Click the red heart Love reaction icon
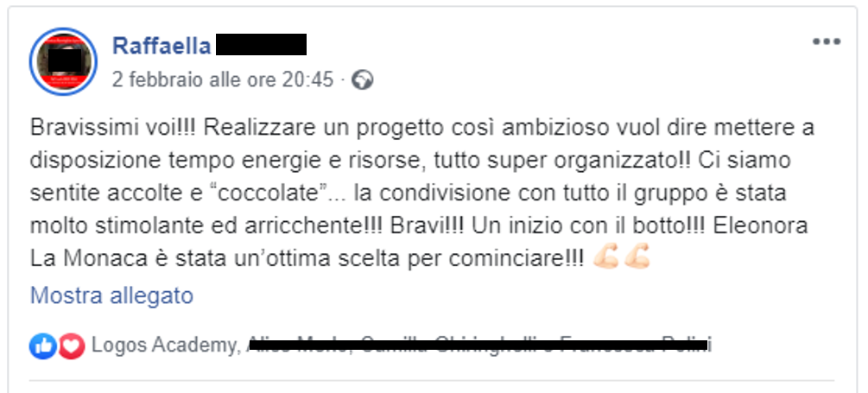Screen dimensions: 868x393 (x=72, y=346)
